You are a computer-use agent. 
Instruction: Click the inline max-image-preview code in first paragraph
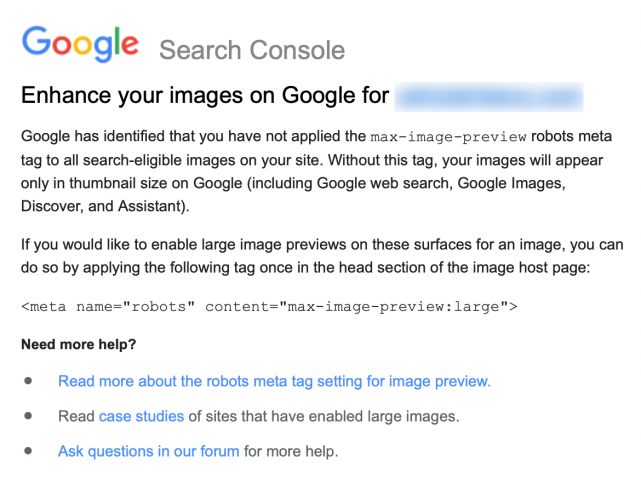[440, 136]
